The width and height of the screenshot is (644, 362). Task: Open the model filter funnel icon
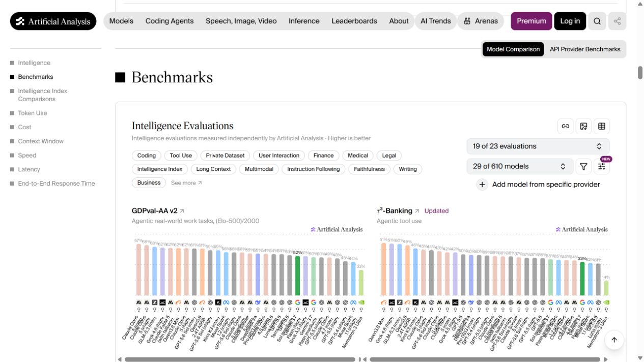tap(583, 166)
